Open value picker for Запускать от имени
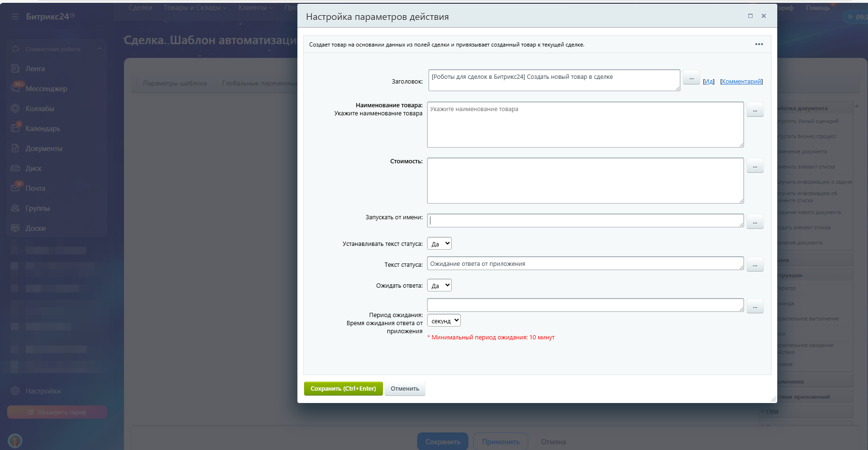The image size is (868, 450). coord(755,222)
